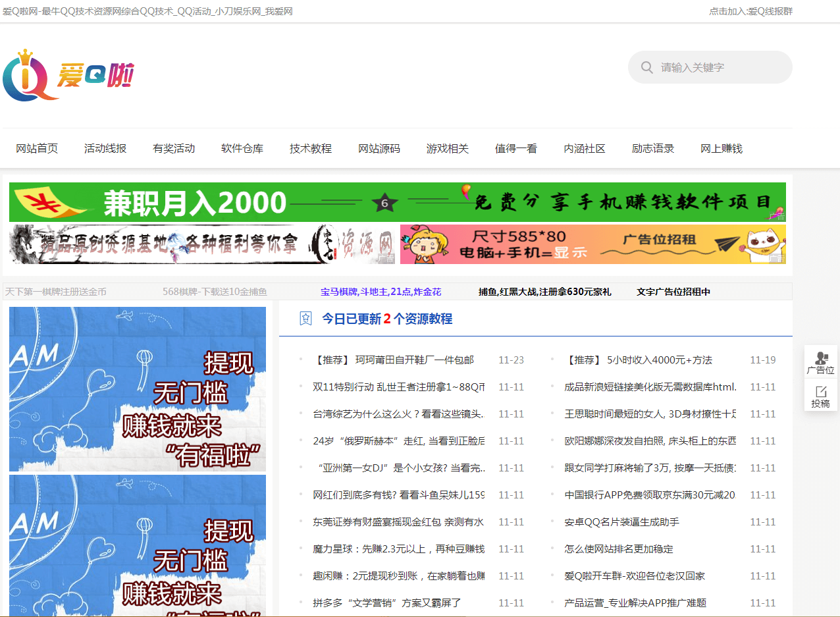Click the 广告位 person icon in right sidebar

click(x=820, y=359)
